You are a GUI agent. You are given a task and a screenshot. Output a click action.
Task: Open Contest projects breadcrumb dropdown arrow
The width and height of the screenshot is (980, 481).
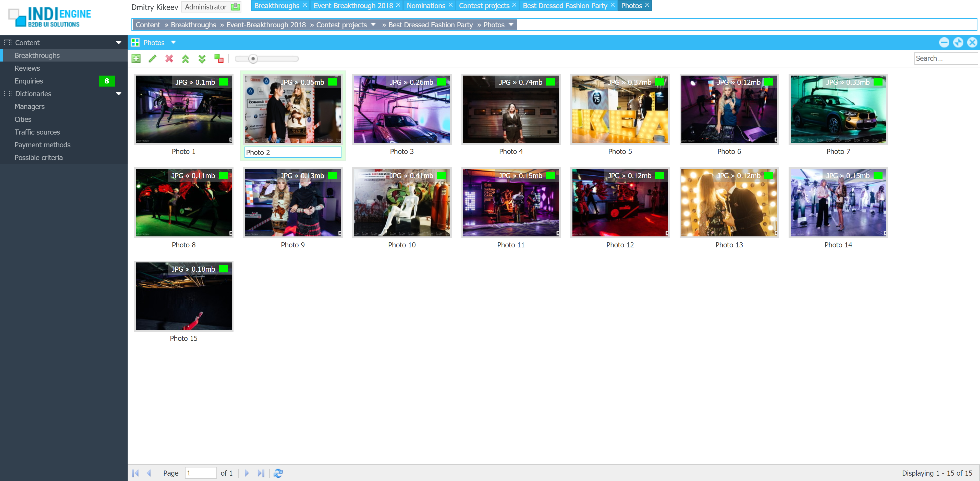click(373, 25)
